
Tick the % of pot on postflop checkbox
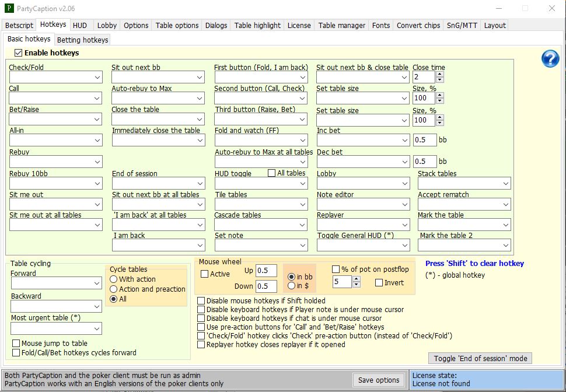[336, 269]
